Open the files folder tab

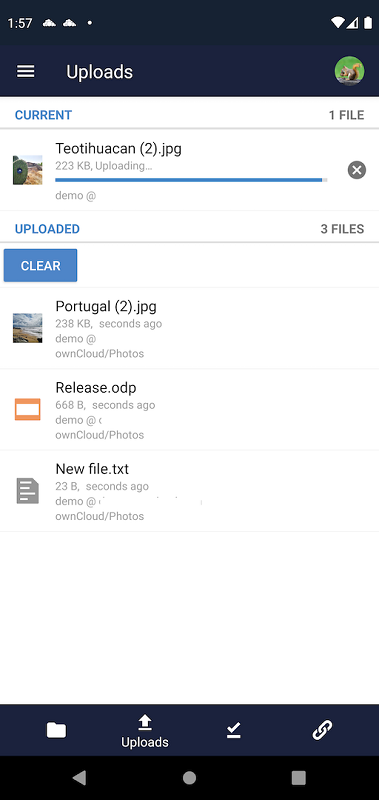pos(56,730)
